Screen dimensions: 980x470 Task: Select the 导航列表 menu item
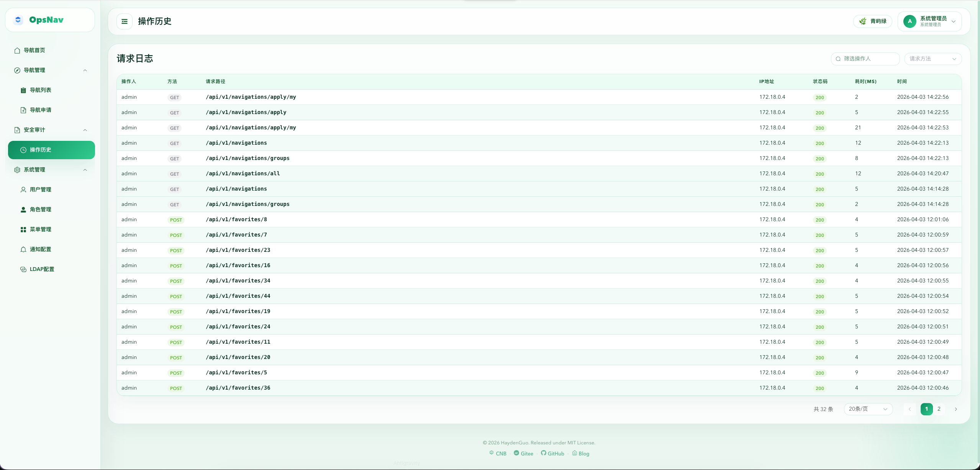pyautogui.click(x=40, y=90)
